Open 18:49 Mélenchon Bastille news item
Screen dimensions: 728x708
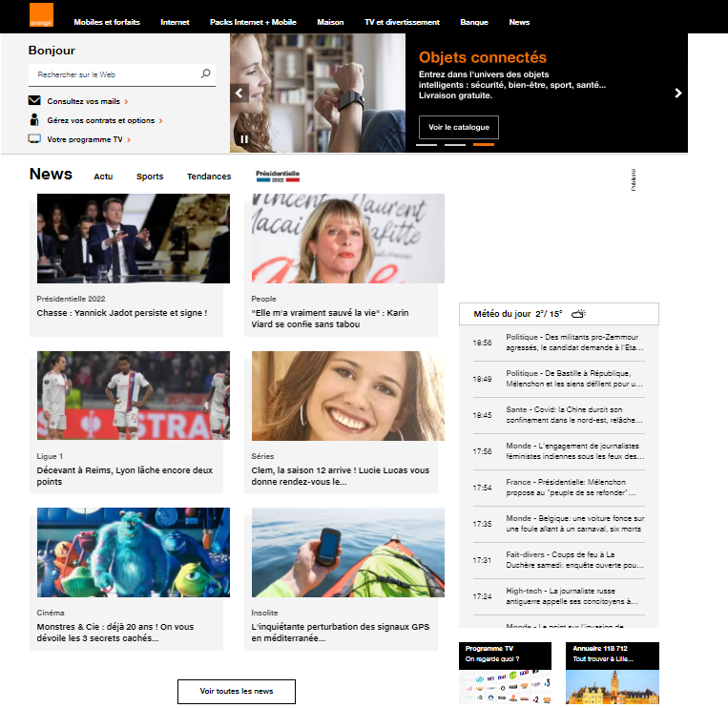558,379
